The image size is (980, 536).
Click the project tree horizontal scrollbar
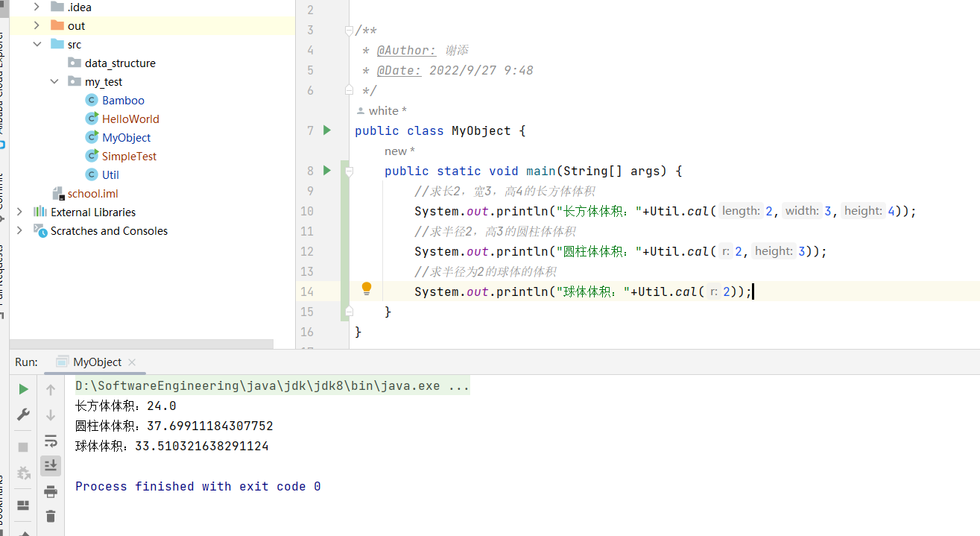(142, 344)
